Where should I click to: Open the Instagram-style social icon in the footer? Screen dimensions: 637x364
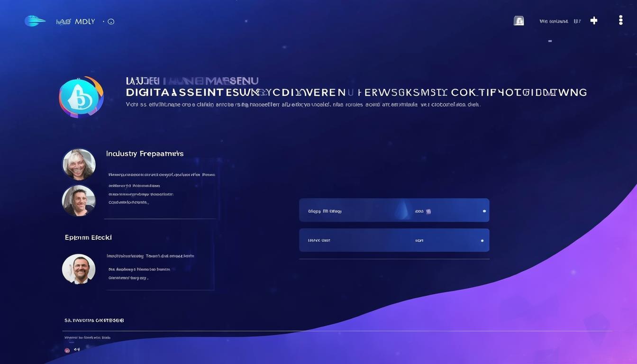(67, 350)
